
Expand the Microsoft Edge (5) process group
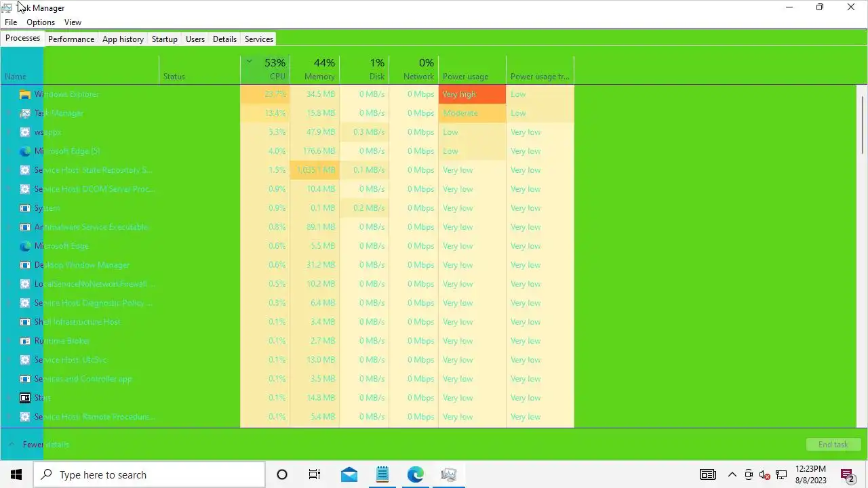[x=9, y=151]
